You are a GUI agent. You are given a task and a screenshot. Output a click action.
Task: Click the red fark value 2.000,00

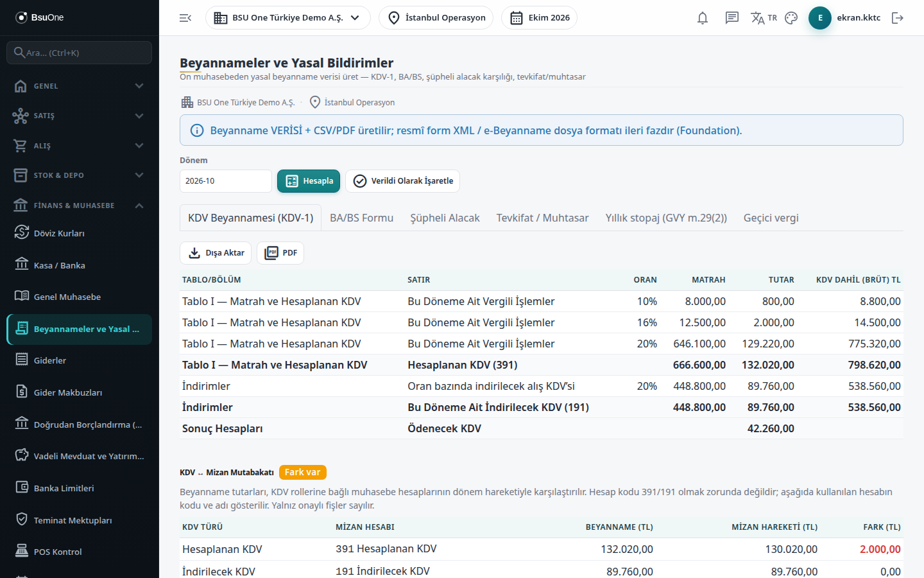tap(880, 549)
